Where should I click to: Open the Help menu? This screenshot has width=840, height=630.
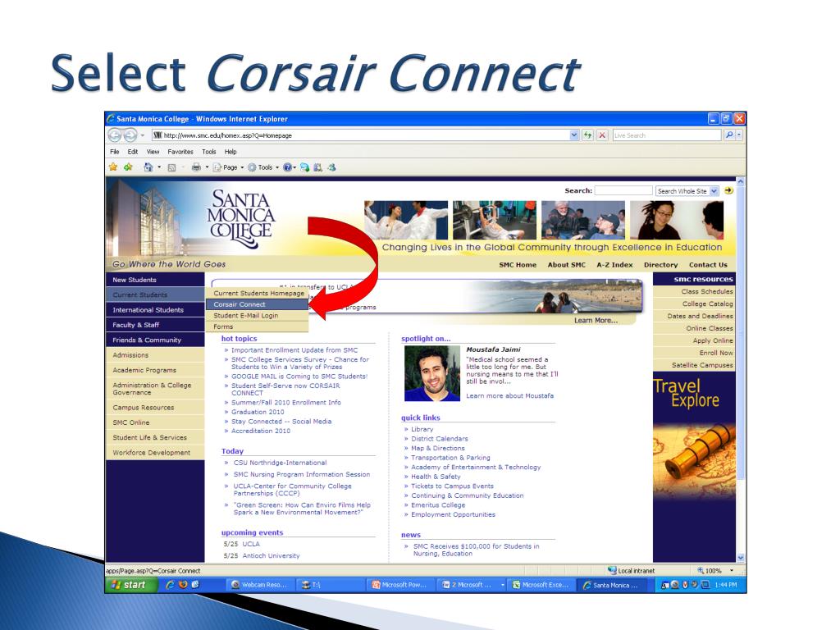click(x=231, y=152)
